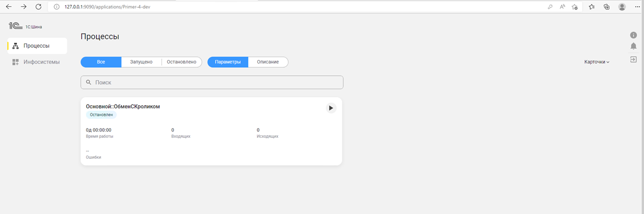The height and width of the screenshot is (214, 644).
Task: Select the Все filter toggle
Action: [101, 62]
